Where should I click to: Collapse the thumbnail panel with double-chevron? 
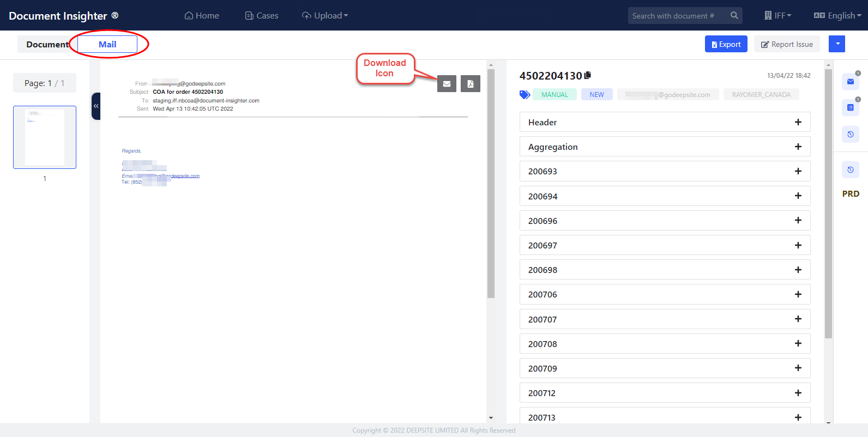(x=96, y=106)
